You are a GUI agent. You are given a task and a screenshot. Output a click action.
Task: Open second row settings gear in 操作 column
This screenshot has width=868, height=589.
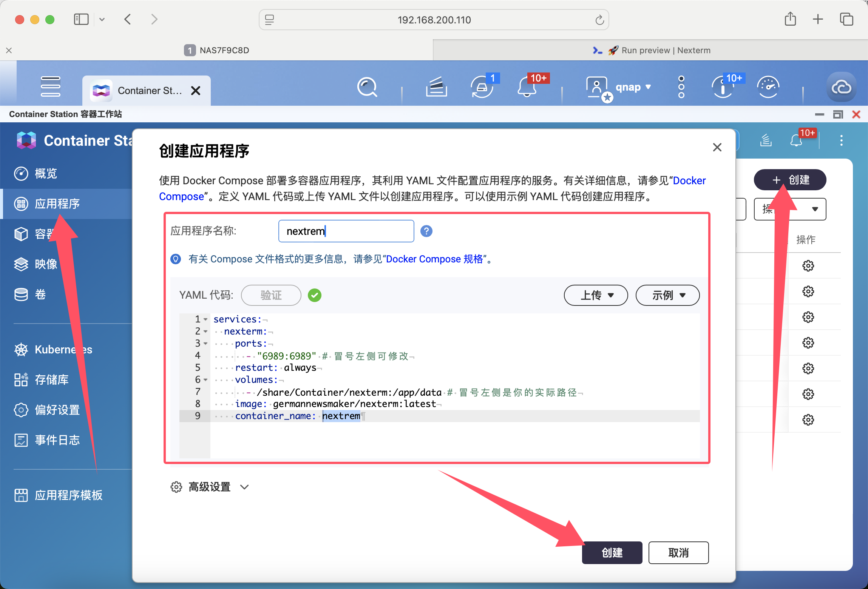pos(808,291)
